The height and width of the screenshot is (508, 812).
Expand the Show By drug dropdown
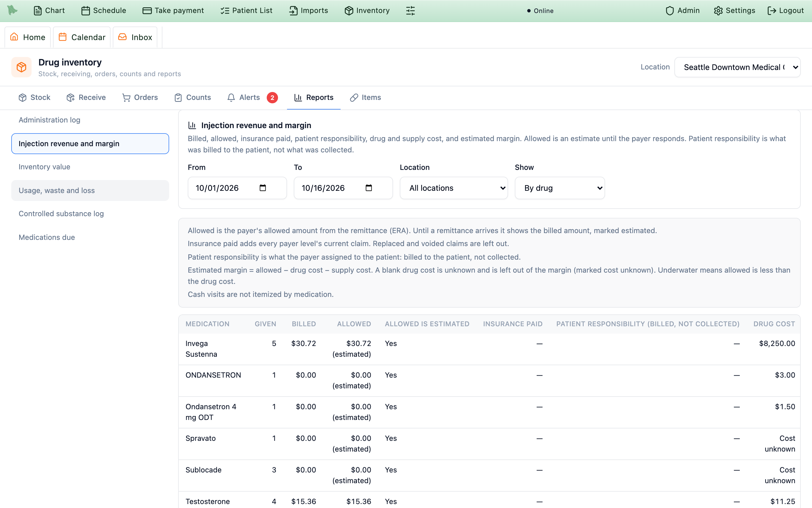[560, 188]
